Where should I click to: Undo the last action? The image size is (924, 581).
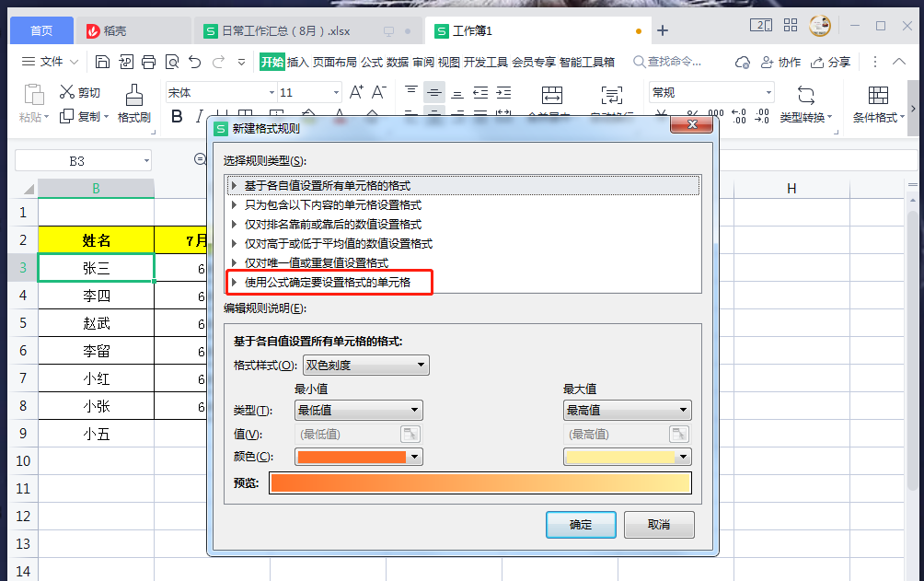click(195, 62)
